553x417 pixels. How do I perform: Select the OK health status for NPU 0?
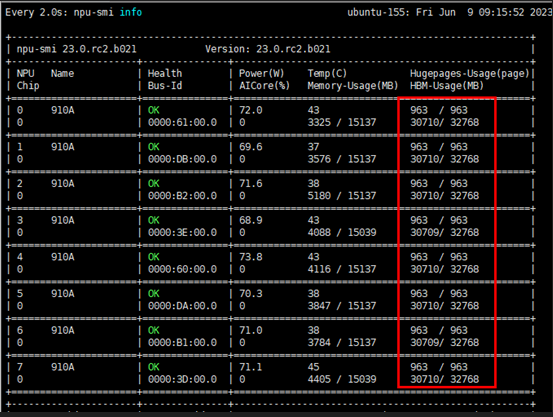coord(153,110)
